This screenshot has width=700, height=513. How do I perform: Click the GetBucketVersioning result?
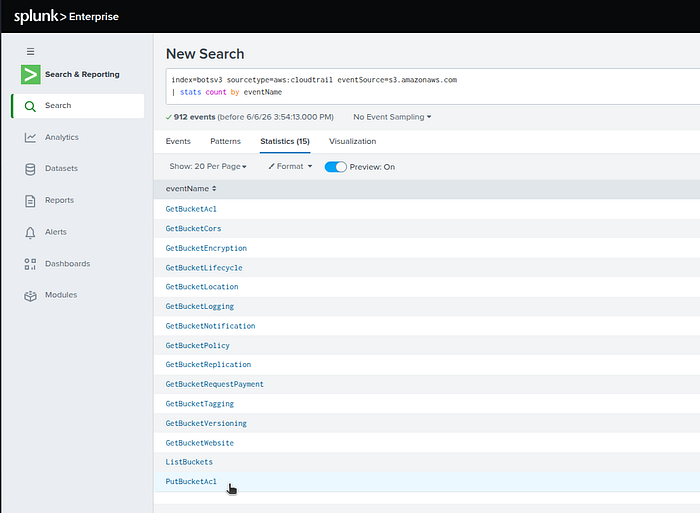coord(206,424)
